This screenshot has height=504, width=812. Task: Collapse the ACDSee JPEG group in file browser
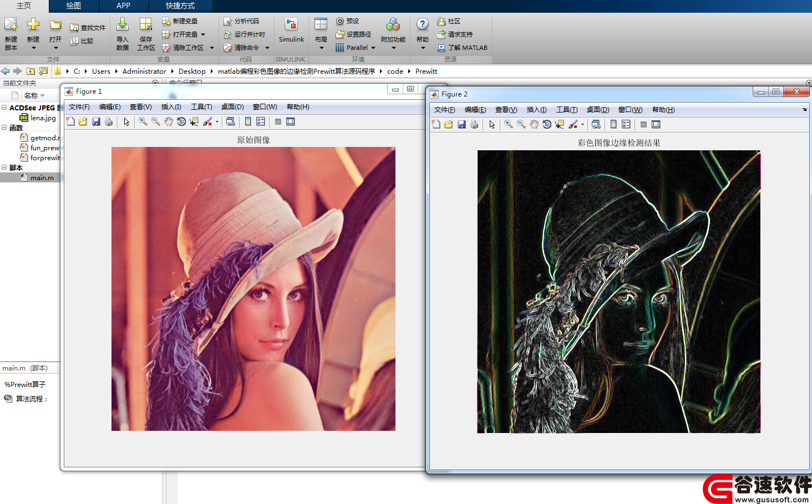(x=4, y=108)
